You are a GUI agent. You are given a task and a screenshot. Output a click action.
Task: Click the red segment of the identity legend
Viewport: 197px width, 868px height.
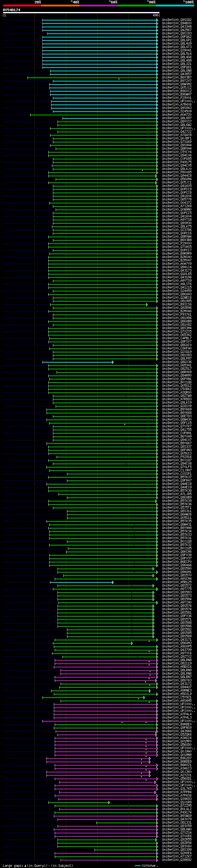click(22, 6)
